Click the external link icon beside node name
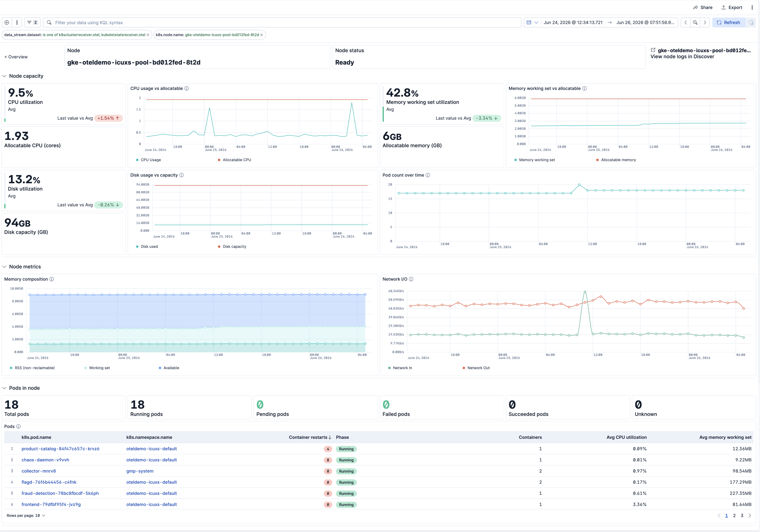 point(653,50)
